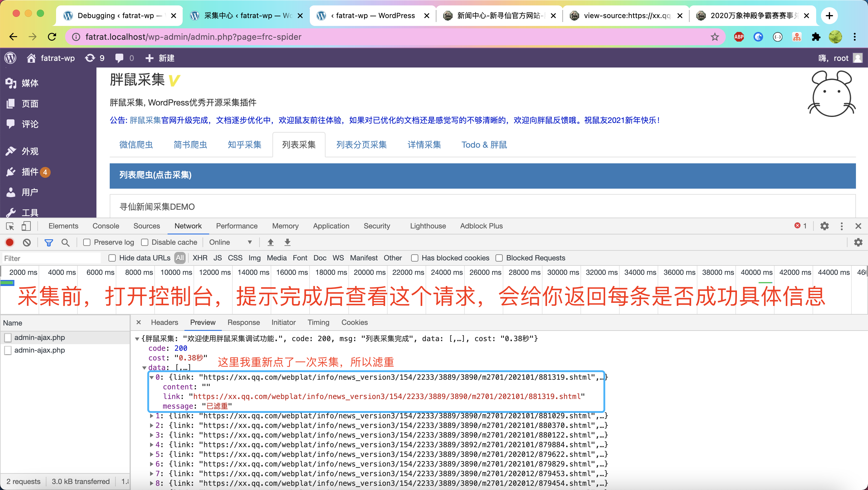Switch to 新闻中心-新寻仙官方网站 browser tab
This screenshot has height=490, width=868.
point(500,15)
